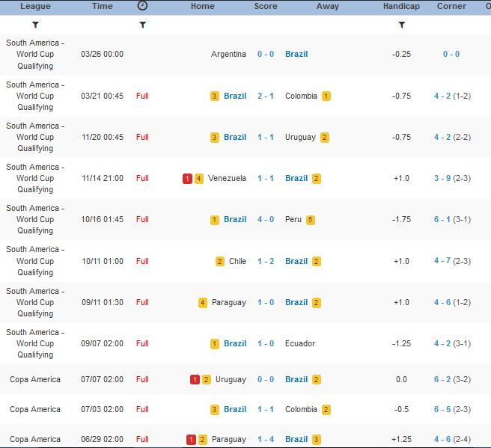491x448 pixels.
Task: Sort by the League column header
Action: (35, 6)
